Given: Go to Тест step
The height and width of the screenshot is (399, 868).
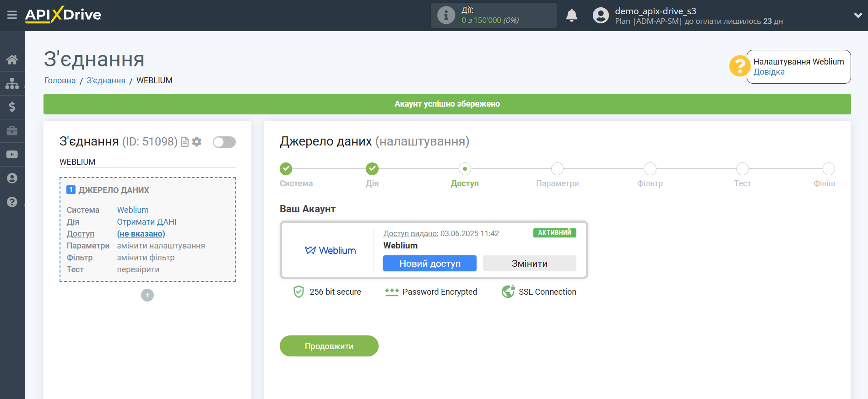Looking at the screenshot, I should 743,169.
